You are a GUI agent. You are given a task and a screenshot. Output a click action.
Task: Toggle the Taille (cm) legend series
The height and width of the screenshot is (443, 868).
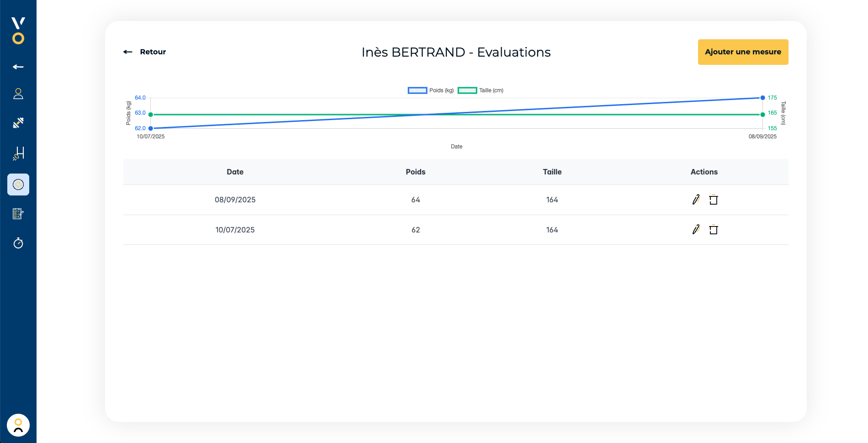[x=481, y=90]
